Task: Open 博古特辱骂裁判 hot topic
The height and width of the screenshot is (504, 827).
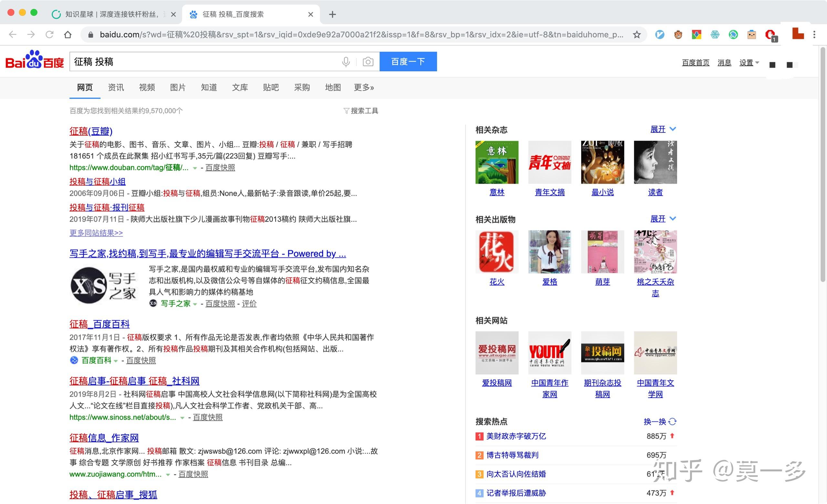Action: click(x=512, y=455)
